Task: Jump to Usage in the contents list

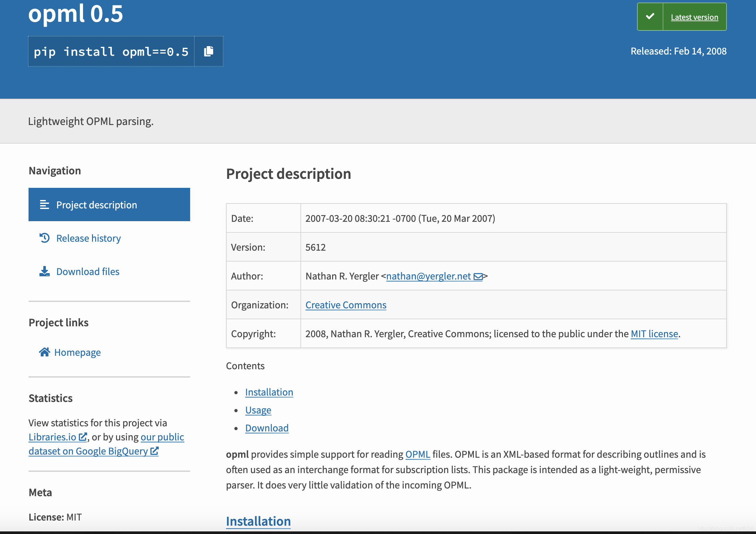Action: [x=258, y=410]
